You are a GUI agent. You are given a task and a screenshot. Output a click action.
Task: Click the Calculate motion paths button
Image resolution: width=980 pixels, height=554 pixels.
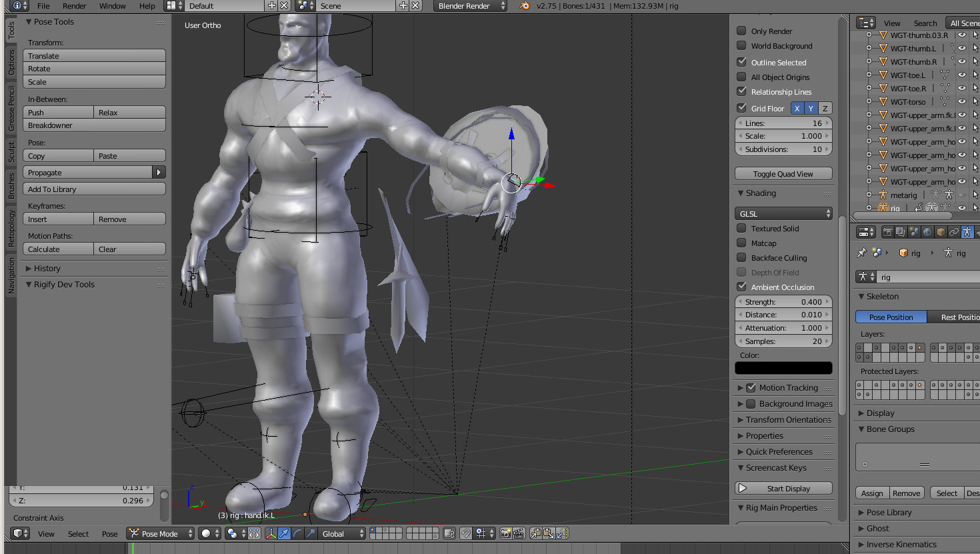click(x=58, y=249)
